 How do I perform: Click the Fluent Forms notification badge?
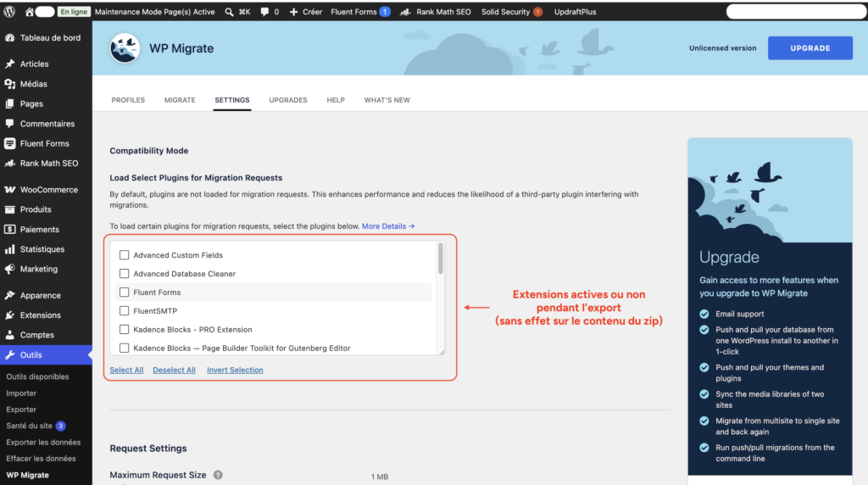pyautogui.click(x=385, y=12)
